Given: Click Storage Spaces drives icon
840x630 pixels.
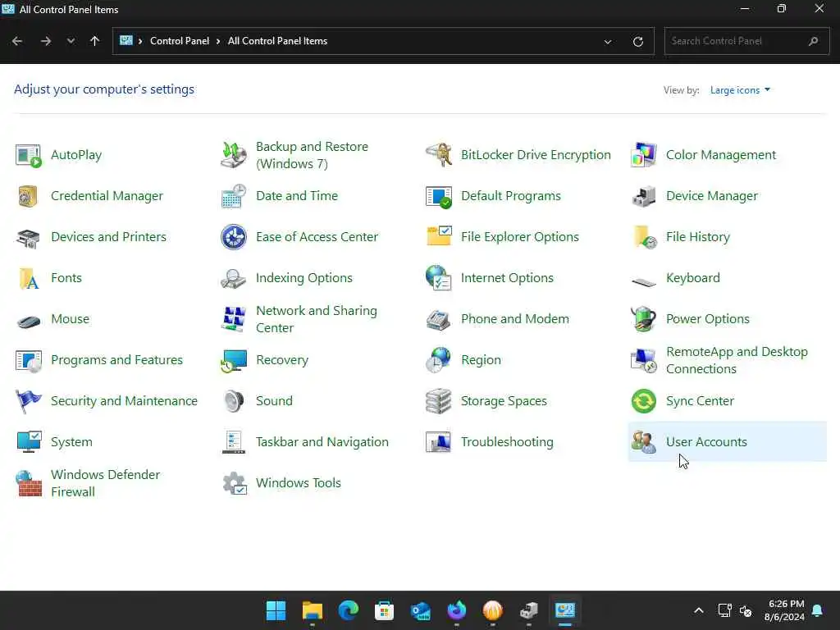Looking at the screenshot, I should 439,401.
